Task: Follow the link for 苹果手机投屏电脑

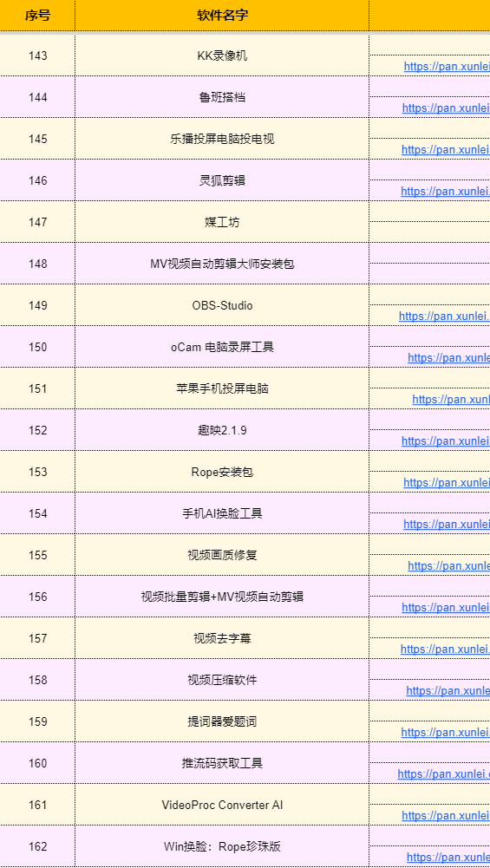Action: (x=451, y=399)
